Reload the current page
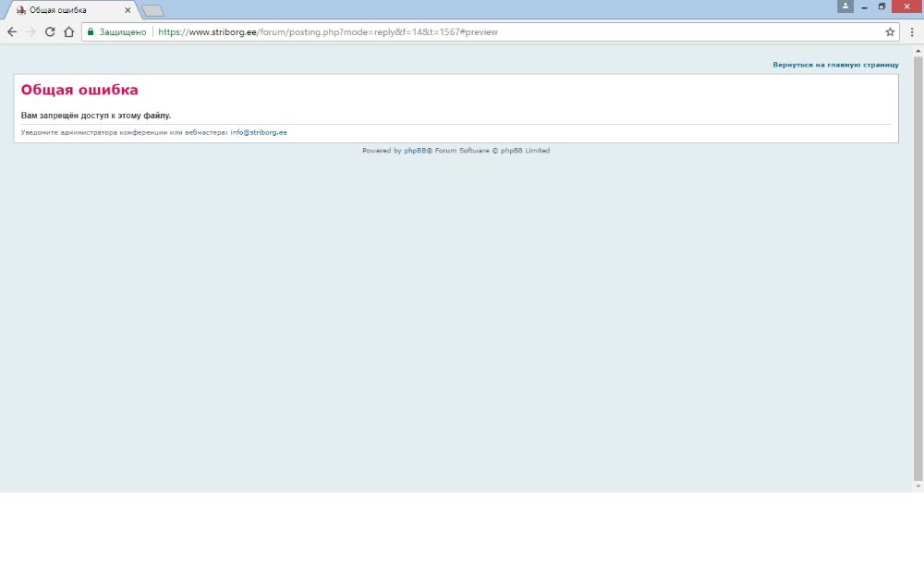The image size is (924, 577). 50,31
